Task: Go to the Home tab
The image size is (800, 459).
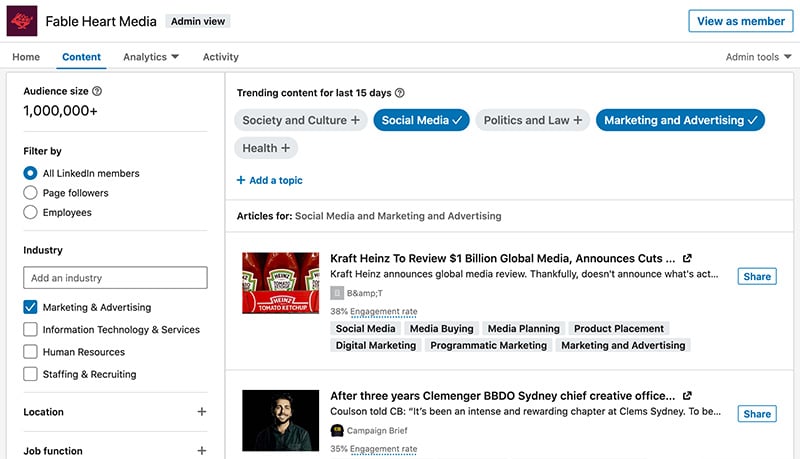Action: [x=26, y=57]
